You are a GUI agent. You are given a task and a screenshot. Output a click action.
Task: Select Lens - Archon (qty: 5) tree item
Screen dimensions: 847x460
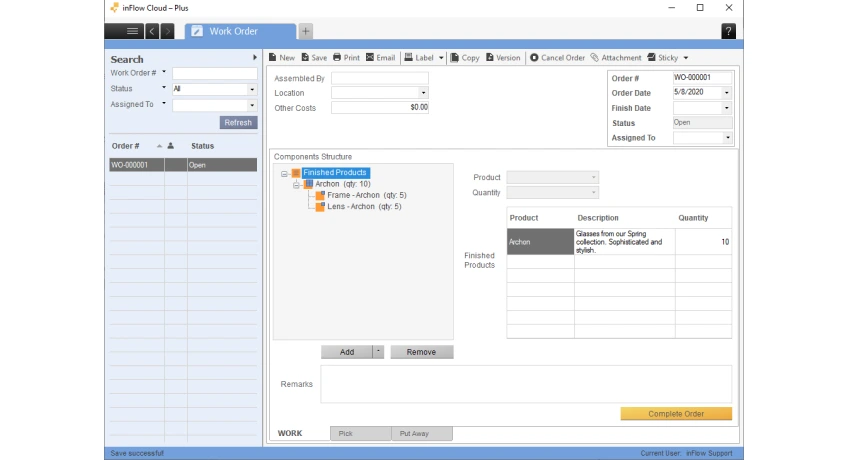point(364,207)
